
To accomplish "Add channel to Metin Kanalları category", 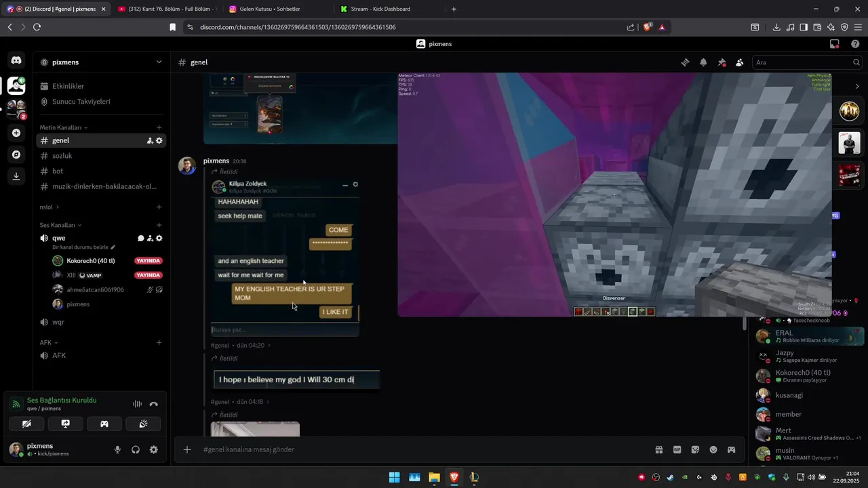I will 159,127.
